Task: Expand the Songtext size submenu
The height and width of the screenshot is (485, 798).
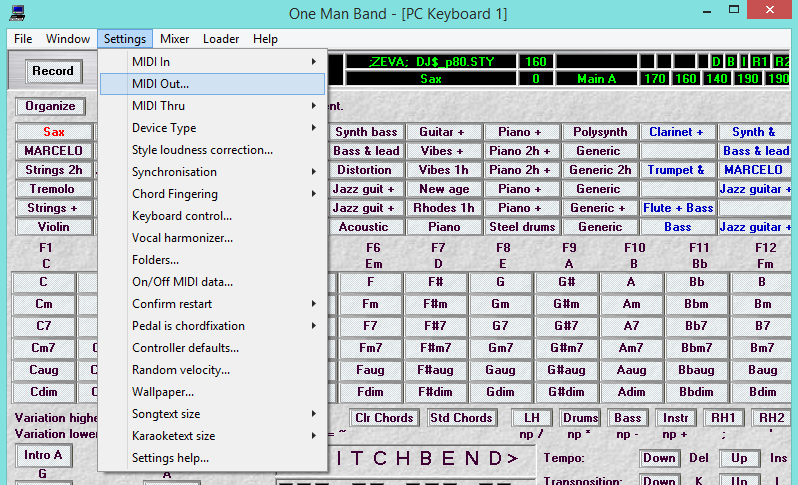Action: (212, 414)
